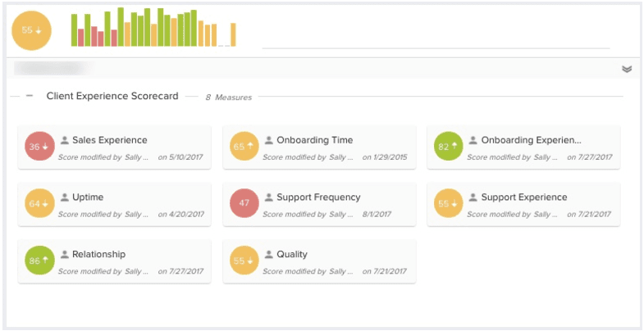
Task: Click the Support Experience score badge 55
Action: pos(449,203)
